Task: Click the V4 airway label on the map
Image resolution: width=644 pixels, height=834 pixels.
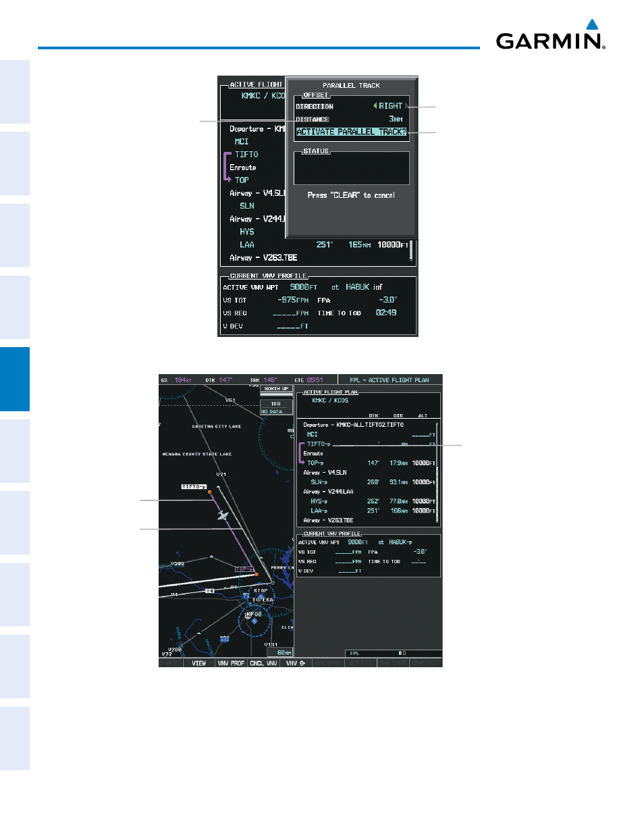Action: click(x=210, y=591)
